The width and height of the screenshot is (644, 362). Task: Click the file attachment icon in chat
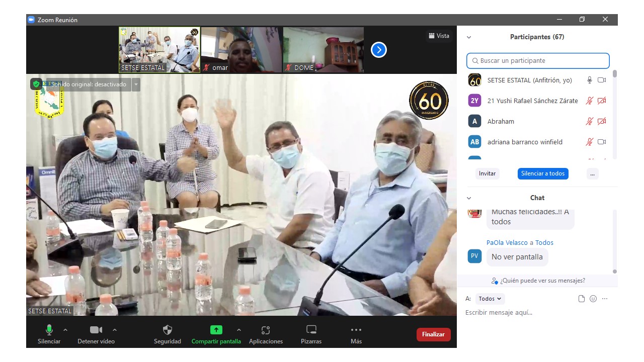pos(582,299)
